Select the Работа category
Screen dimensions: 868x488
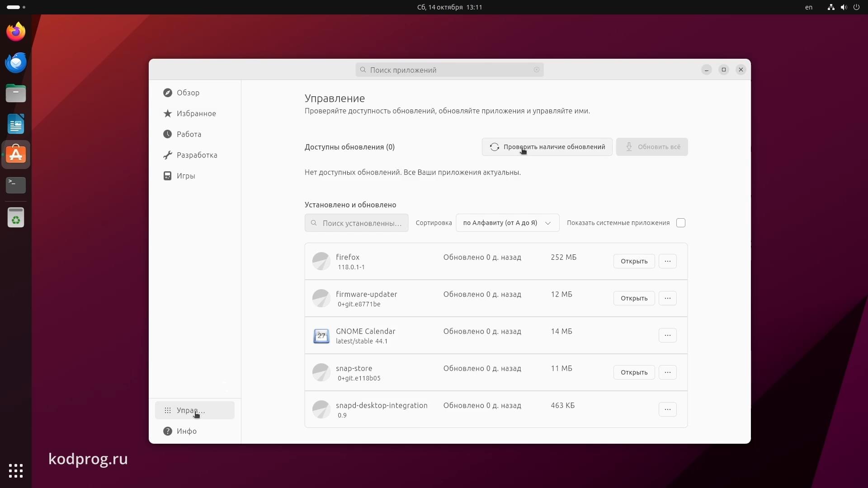pyautogui.click(x=195, y=134)
